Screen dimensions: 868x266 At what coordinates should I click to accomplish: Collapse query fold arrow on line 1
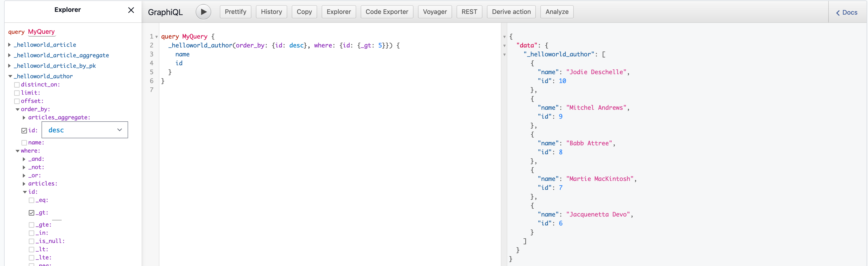click(157, 37)
